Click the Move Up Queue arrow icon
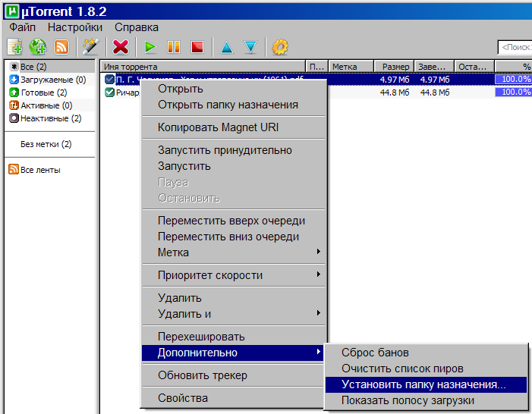 click(226, 47)
